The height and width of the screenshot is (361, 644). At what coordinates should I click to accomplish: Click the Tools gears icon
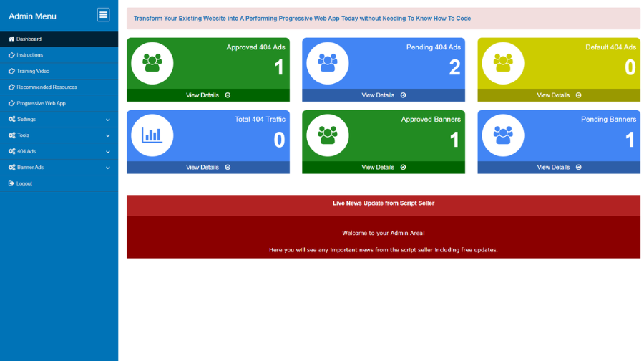(x=12, y=135)
